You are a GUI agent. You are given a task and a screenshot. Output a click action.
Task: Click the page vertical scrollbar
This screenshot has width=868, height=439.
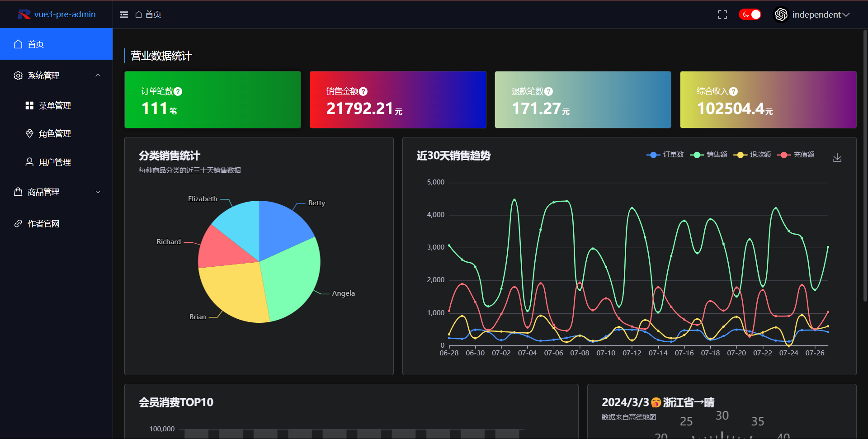(x=865, y=165)
